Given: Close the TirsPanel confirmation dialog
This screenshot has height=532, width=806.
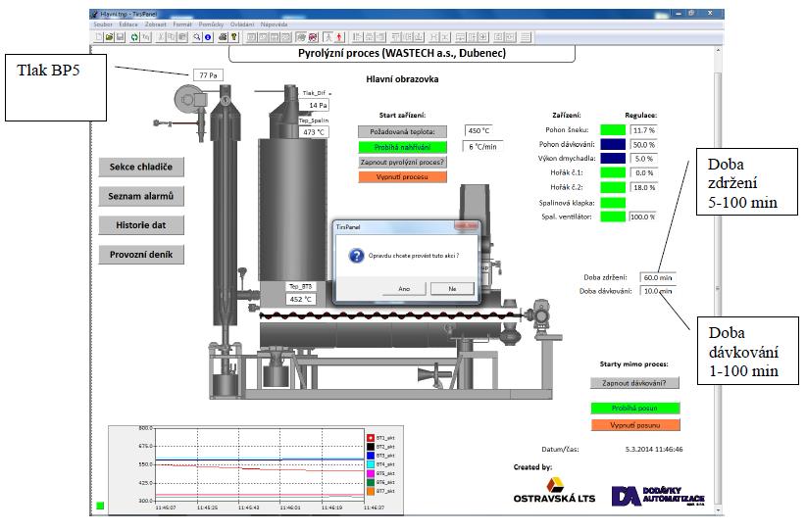Looking at the screenshot, I should (466, 226).
